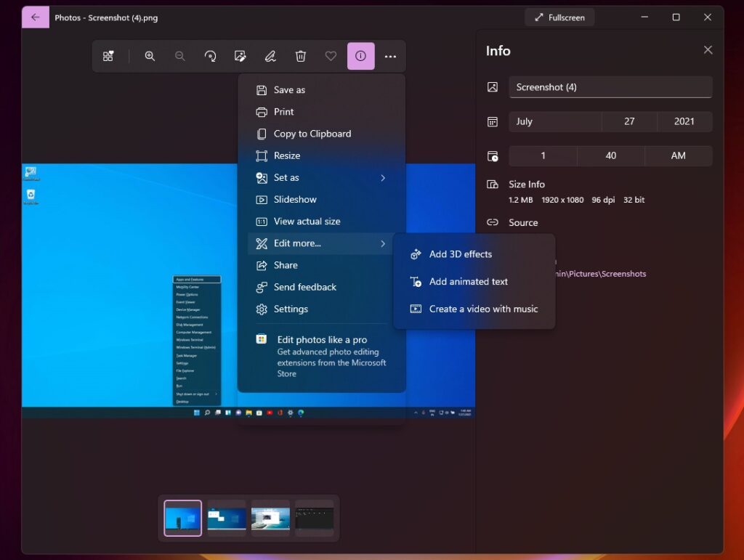This screenshot has width=744, height=560.
Task: Toggle the image as favorite
Action: point(331,56)
